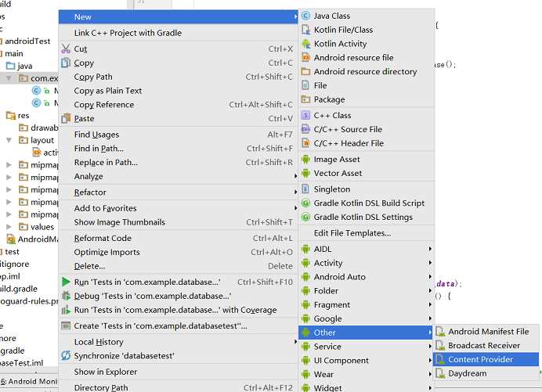This screenshot has height=392, width=542.
Task: Click the C/C++ Header File icon
Action: [x=305, y=143]
